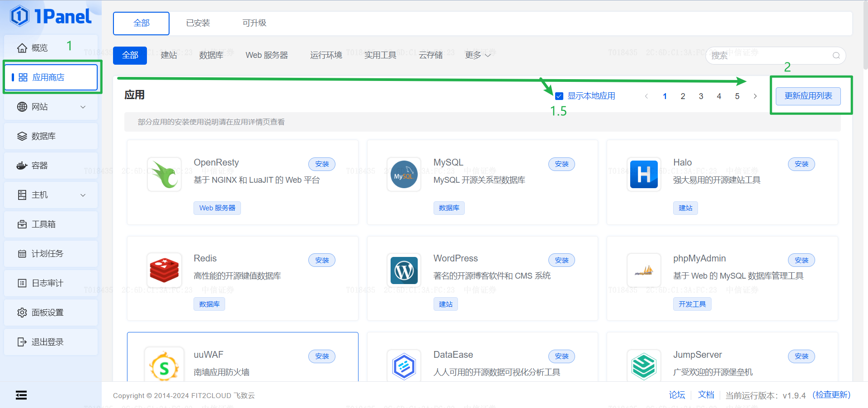Viewport: 868px width, 408px height.
Task: Click the 日志审计 log icon
Action: tap(22, 283)
